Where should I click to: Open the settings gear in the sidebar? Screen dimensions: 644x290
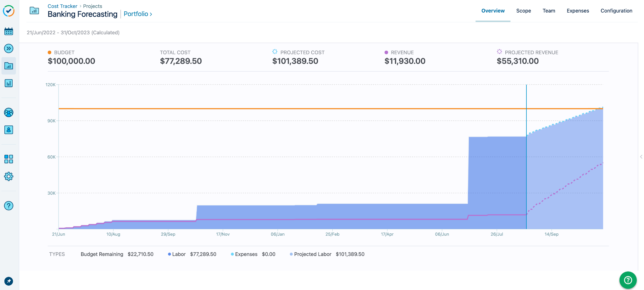8,176
